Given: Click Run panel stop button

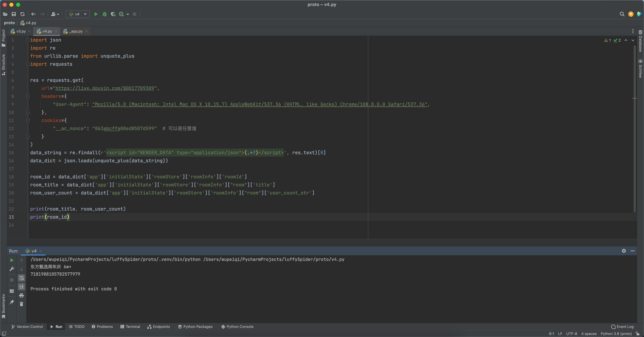Looking at the screenshot, I should (x=12, y=280).
